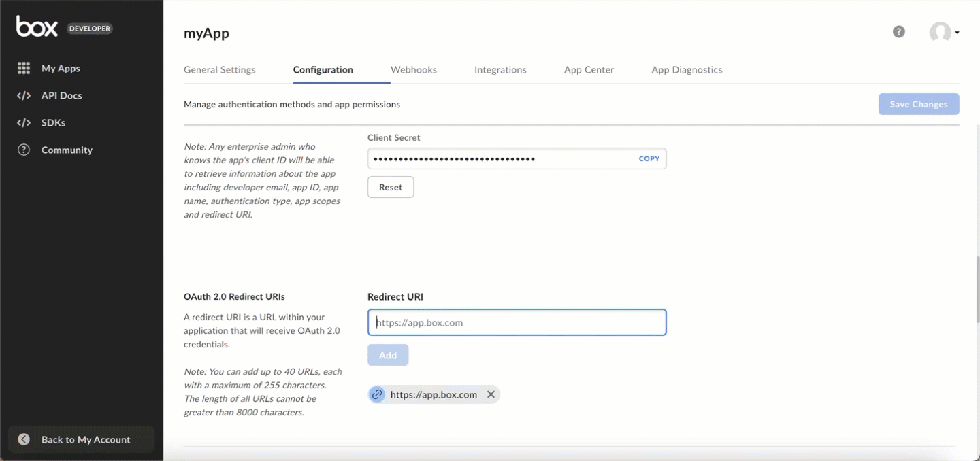This screenshot has width=980, height=461.
Task: Open the help question mark icon
Action: point(899,32)
